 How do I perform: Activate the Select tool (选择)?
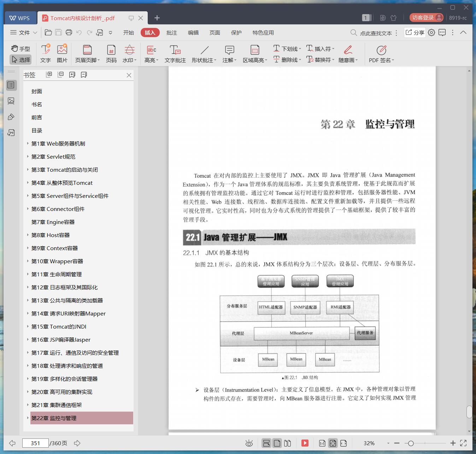(20, 60)
